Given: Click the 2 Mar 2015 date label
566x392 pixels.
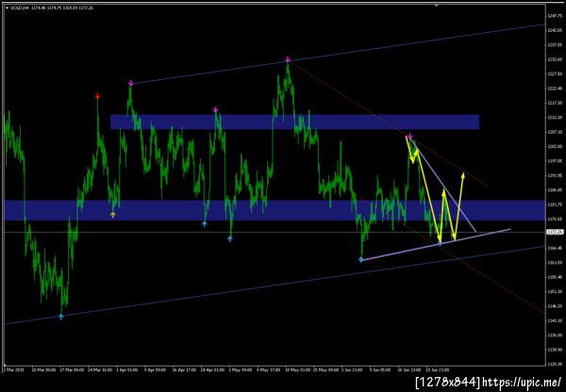Looking at the screenshot, I should tap(13, 370).
